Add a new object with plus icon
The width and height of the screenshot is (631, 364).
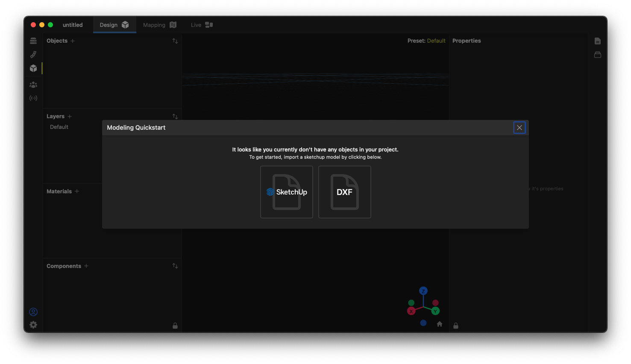[x=73, y=41]
